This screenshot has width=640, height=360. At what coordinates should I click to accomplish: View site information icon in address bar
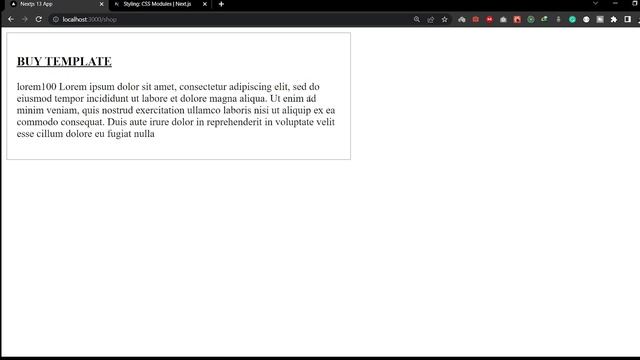tap(56, 19)
